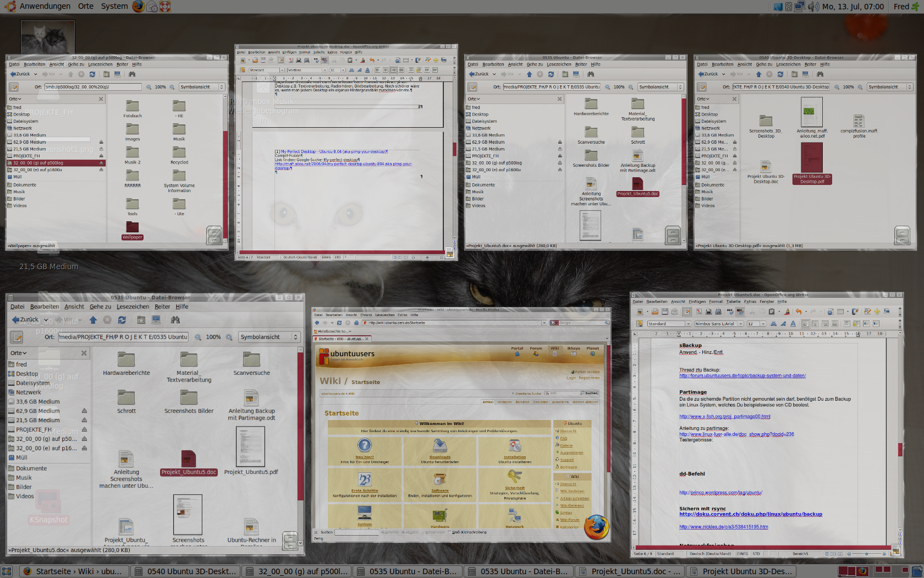This screenshot has width=924, height=578.
Task: Open Chronik menu in Firefox
Action: pyautogui.click(x=366, y=315)
